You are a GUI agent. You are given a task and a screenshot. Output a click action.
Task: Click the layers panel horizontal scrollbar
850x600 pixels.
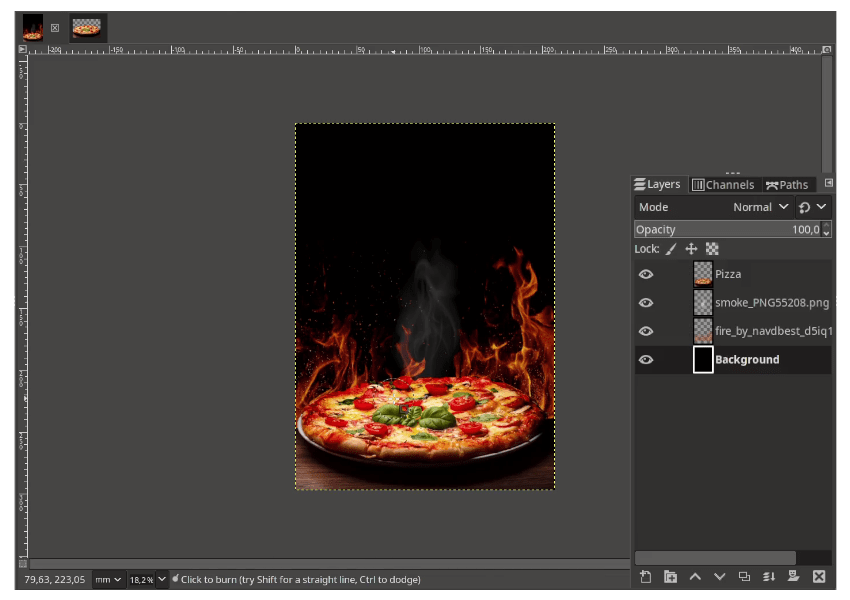[715, 558]
